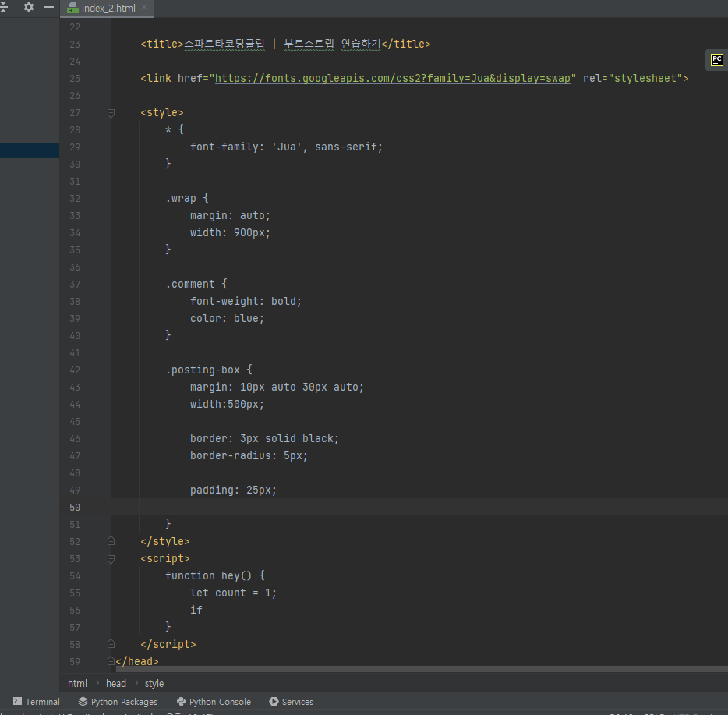Collapse the closing style fold marker at line 52
The height and width of the screenshot is (715, 728).
(111, 542)
